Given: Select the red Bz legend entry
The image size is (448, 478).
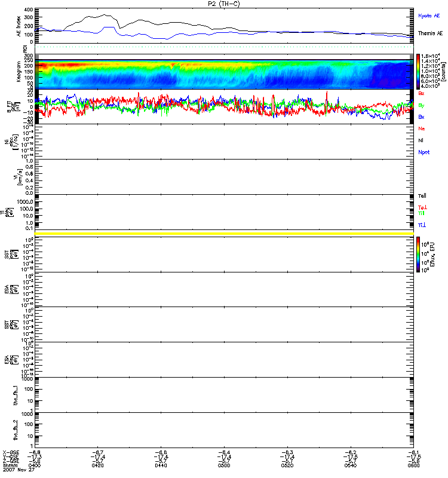Looking at the screenshot, I should coord(421,93).
